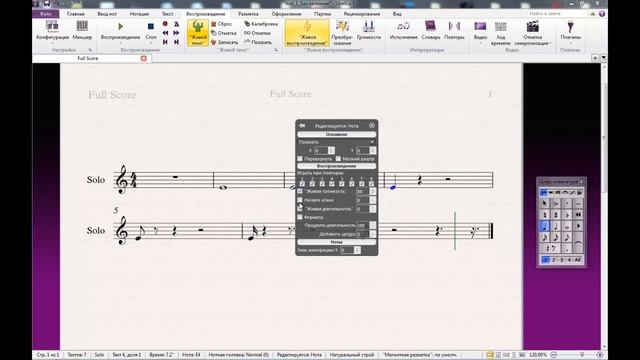Screen dimensions: 640x360
Task: Toggle the Фермата checkbox
Action: click(300, 217)
